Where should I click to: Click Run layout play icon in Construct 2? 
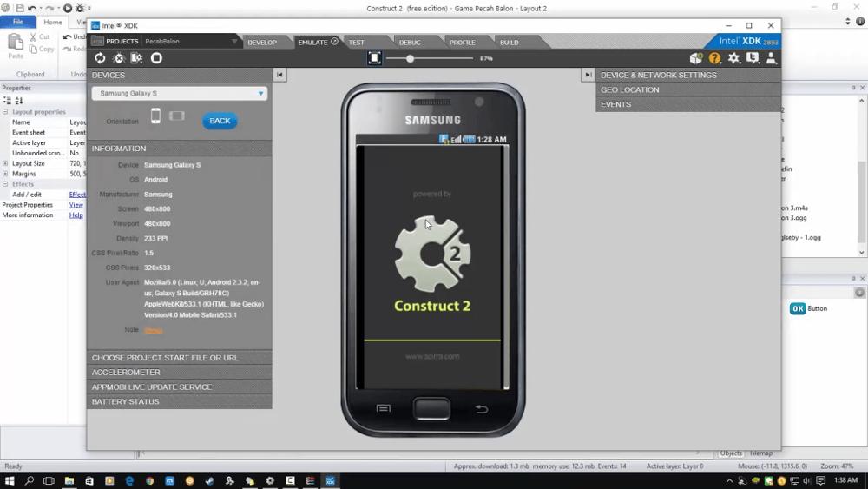click(68, 9)
